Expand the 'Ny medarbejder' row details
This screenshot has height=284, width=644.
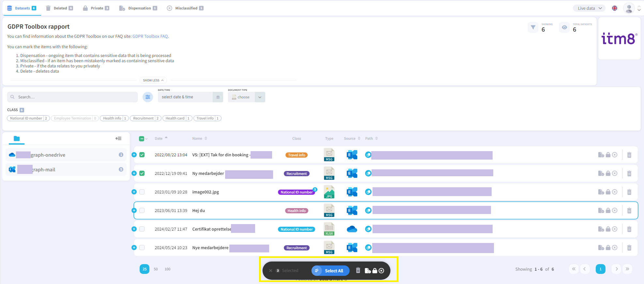(x=134, y=173)
